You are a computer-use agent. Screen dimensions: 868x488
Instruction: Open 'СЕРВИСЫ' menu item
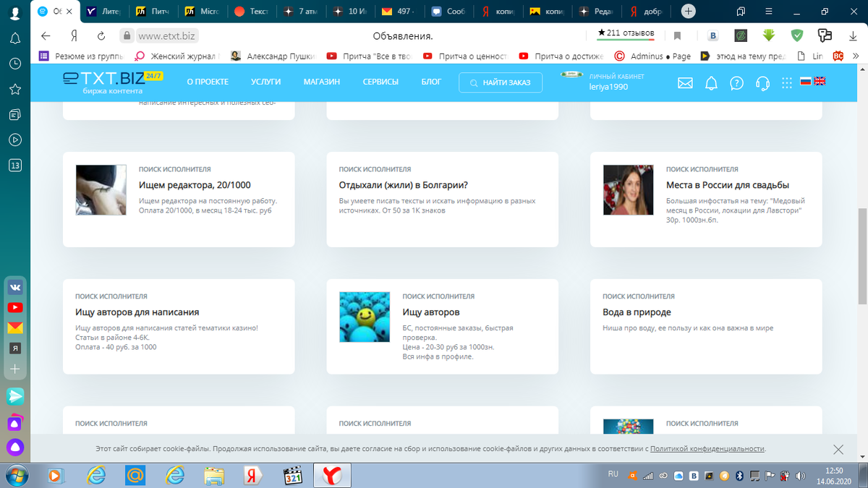coord(380,82)
